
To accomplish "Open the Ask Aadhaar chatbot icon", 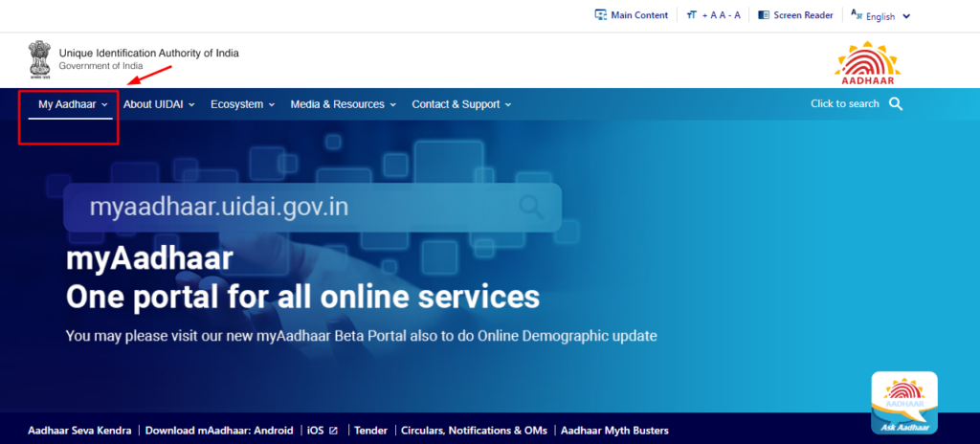I will [x=904, y=403].
